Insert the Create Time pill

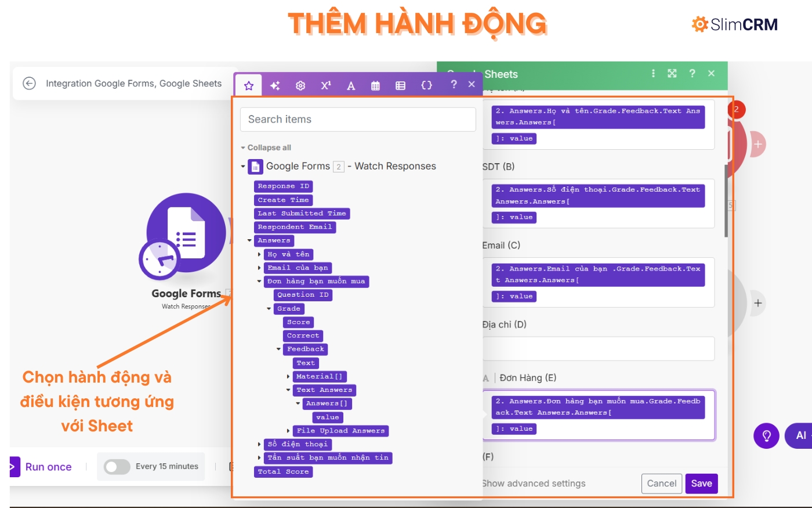(284, 200)
